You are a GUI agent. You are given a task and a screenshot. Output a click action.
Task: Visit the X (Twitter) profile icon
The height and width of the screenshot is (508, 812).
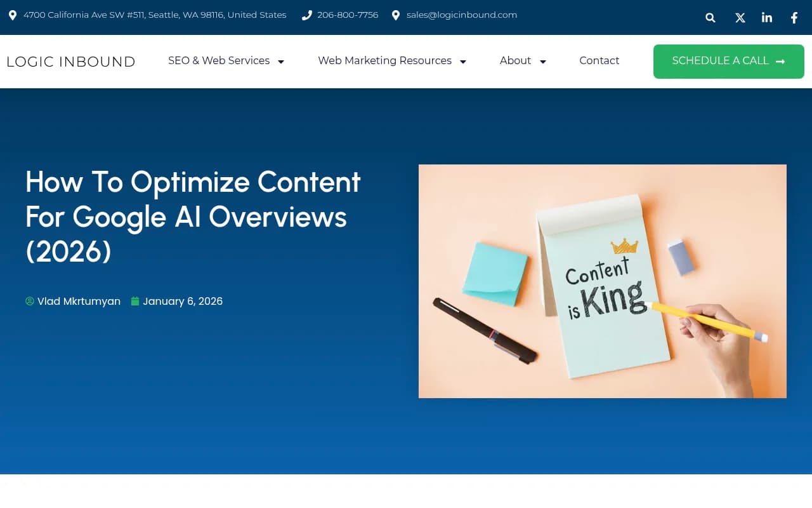click(740, 18)
